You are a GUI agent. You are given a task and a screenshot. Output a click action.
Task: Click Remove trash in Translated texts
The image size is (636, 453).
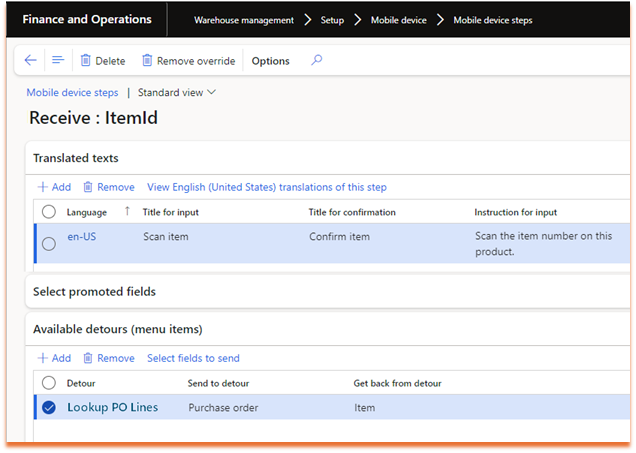coord(89,187)
